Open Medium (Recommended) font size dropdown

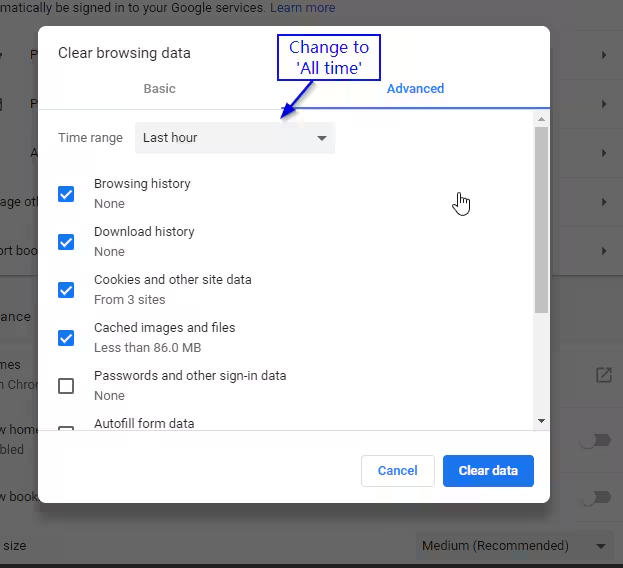(515, 546)
